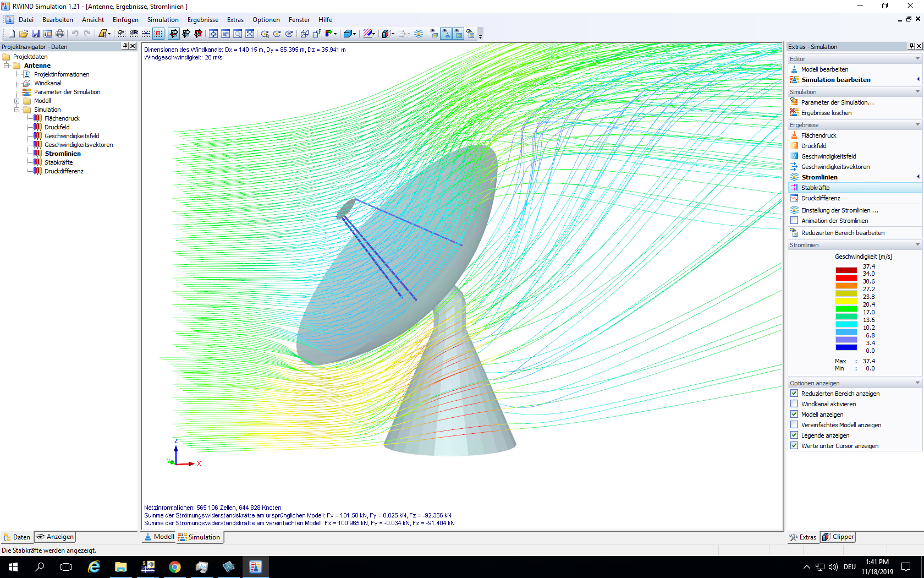Uncheck Reduzierten Bereich anzeigen
The height and width of the screenshot is (578, 924).
794,394
